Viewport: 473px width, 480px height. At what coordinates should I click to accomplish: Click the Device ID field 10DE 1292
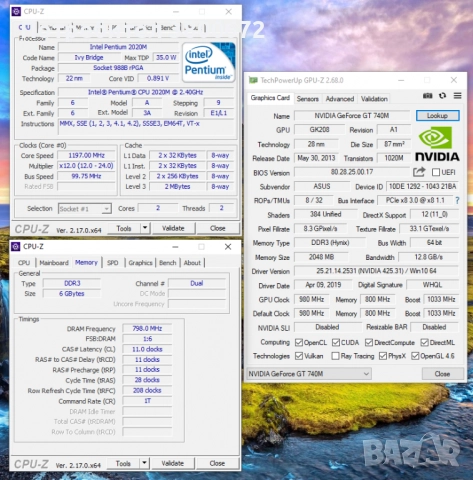(x=422, y=186)
